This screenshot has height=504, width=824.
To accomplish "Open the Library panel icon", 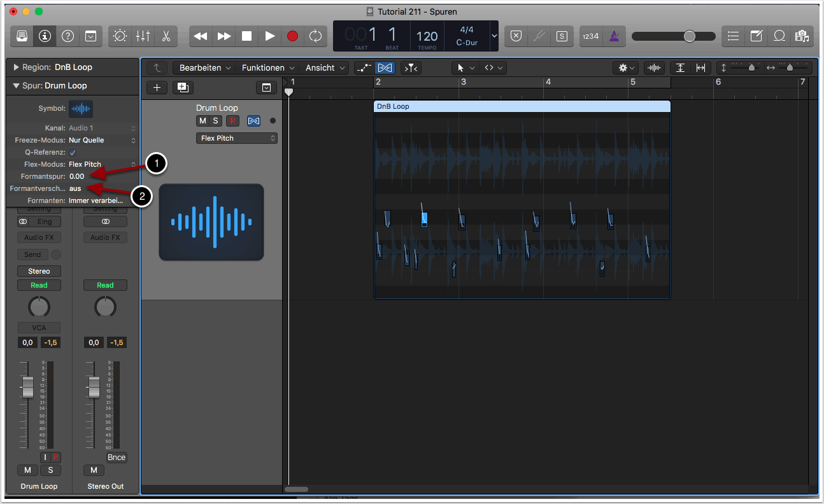I will (22, 36).
